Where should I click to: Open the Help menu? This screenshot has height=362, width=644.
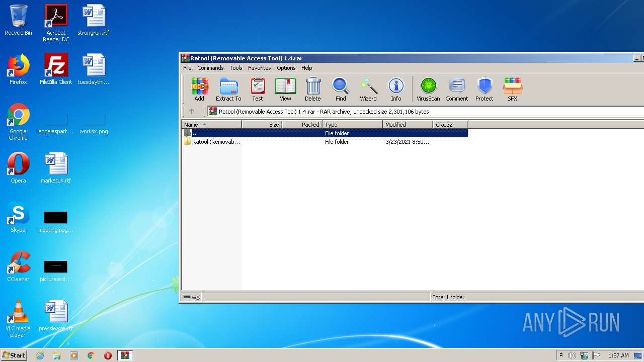tap(307, 68)
